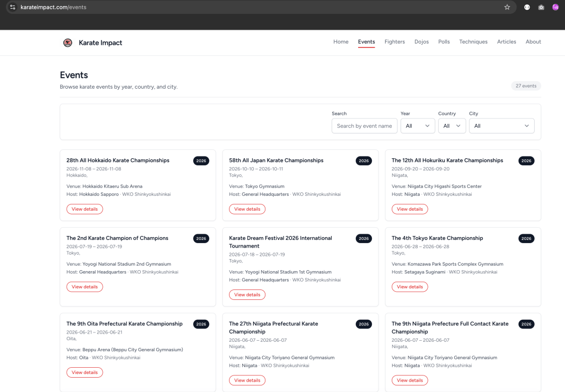Bookmark this page with the star icon

point(507,7)
